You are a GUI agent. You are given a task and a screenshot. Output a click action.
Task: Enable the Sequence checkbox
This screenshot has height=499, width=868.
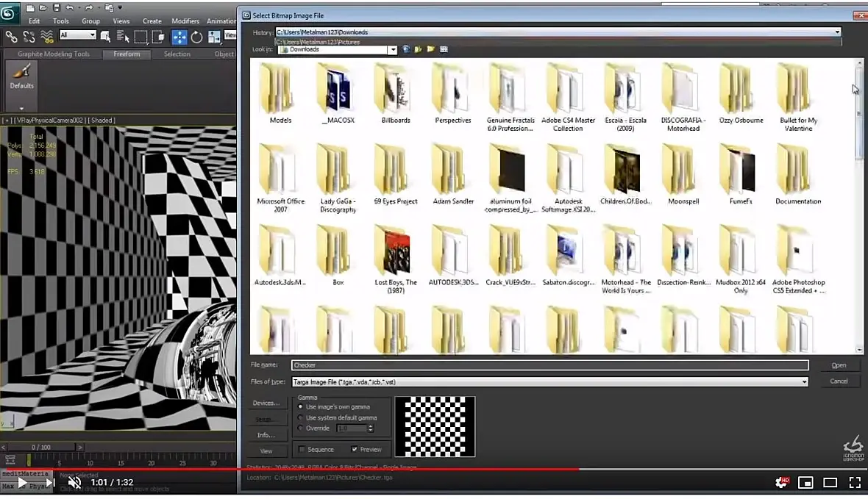[302, 449]
